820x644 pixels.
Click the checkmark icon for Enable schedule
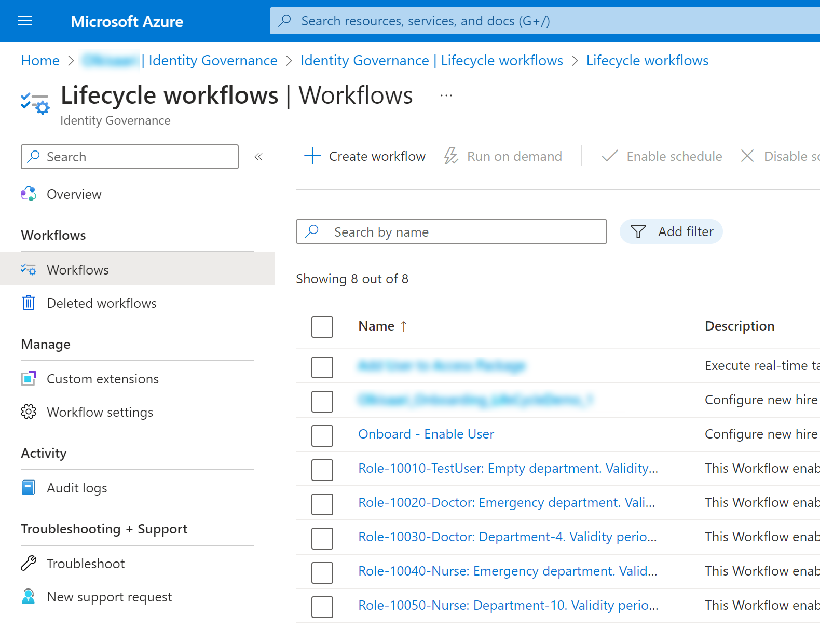(x=610, y=156)
